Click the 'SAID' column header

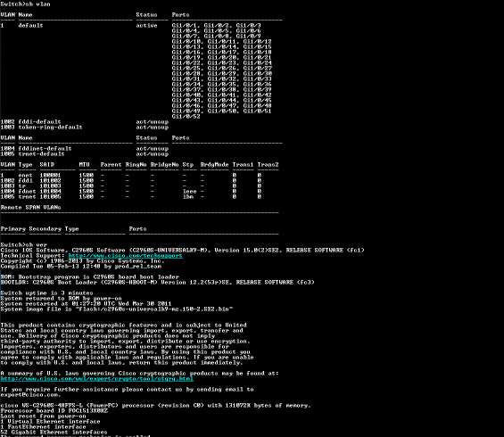tap(47, 164)
